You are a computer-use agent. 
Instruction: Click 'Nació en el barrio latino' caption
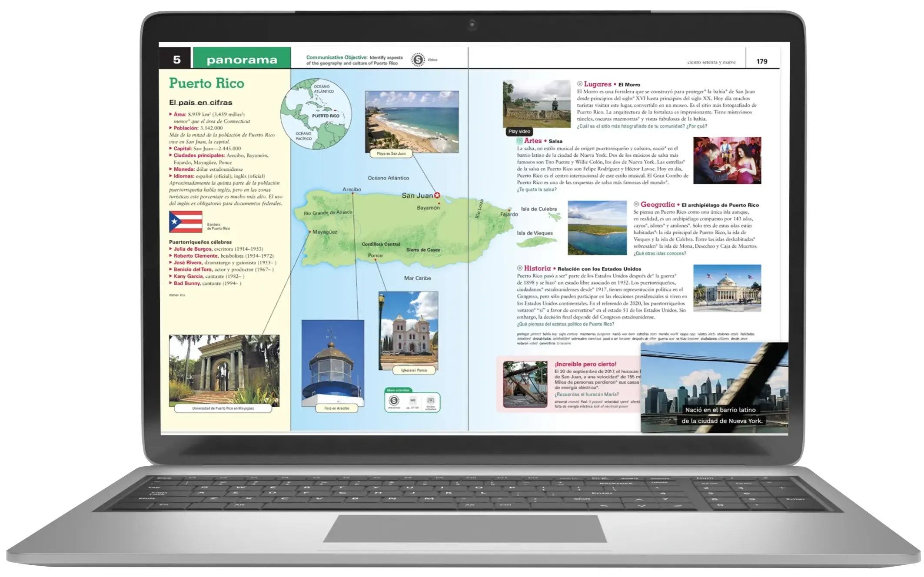(x=720, y=410)
